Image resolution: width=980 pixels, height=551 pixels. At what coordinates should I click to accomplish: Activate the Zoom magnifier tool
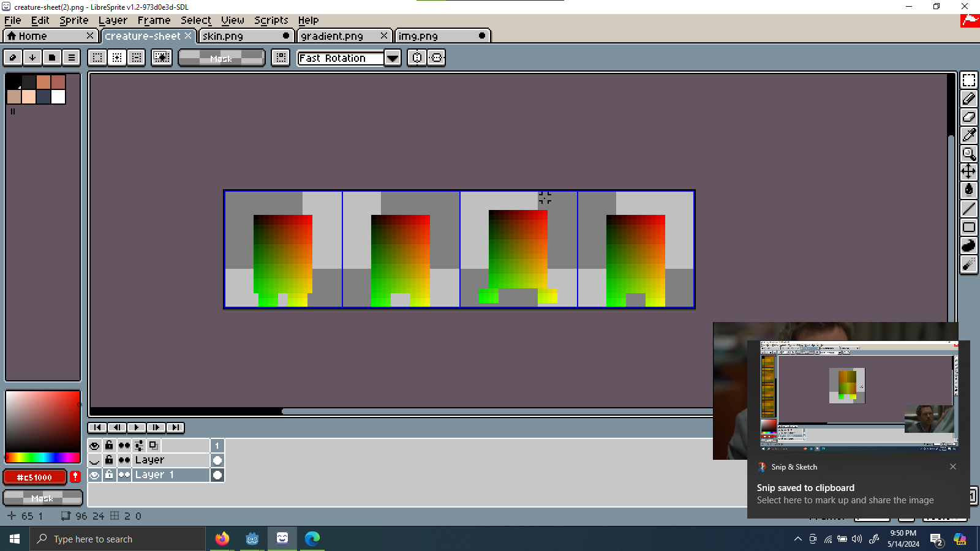pyautogui.click(x=968, y=154)
